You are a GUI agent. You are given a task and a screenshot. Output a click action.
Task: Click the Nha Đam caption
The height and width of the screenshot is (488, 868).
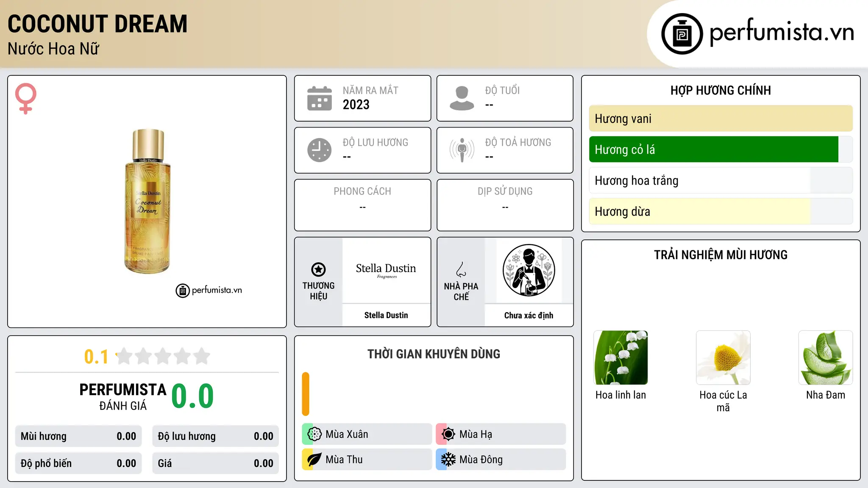point(826,395)
